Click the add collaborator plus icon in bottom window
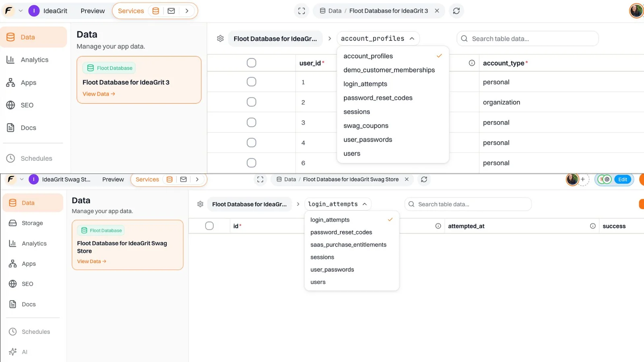The width and height of the screenshot is (644, 362). [582, 179]
